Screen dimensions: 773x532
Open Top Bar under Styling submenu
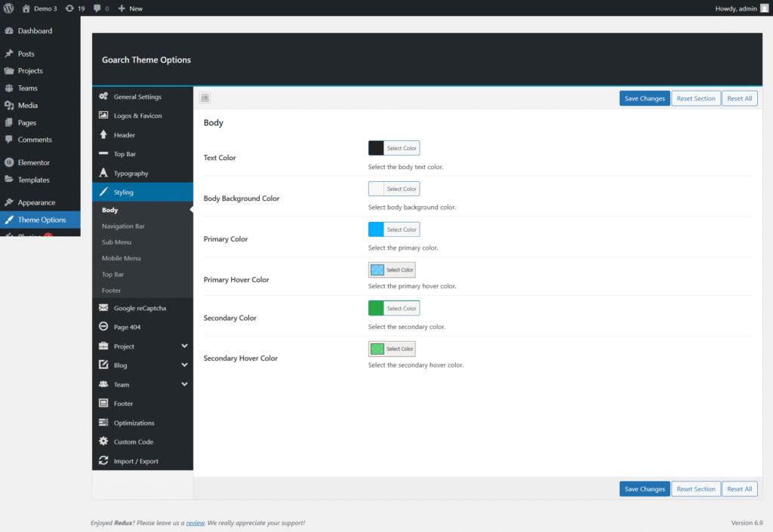click(x=113, y=275)
